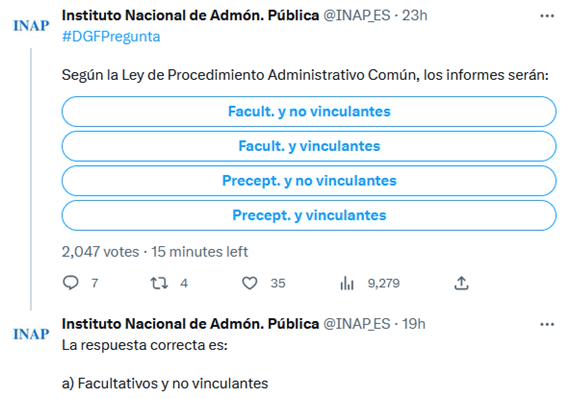Open the 19h timestamp of the reply tweet

pos(414,324)
